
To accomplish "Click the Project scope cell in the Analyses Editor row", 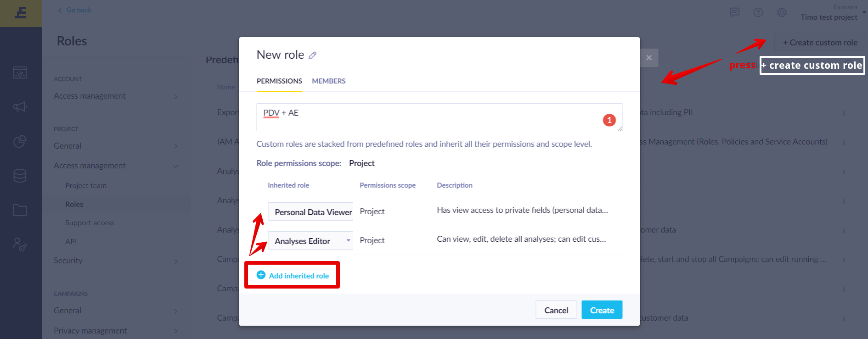I will pyautogui.click(x=372, y=240).
